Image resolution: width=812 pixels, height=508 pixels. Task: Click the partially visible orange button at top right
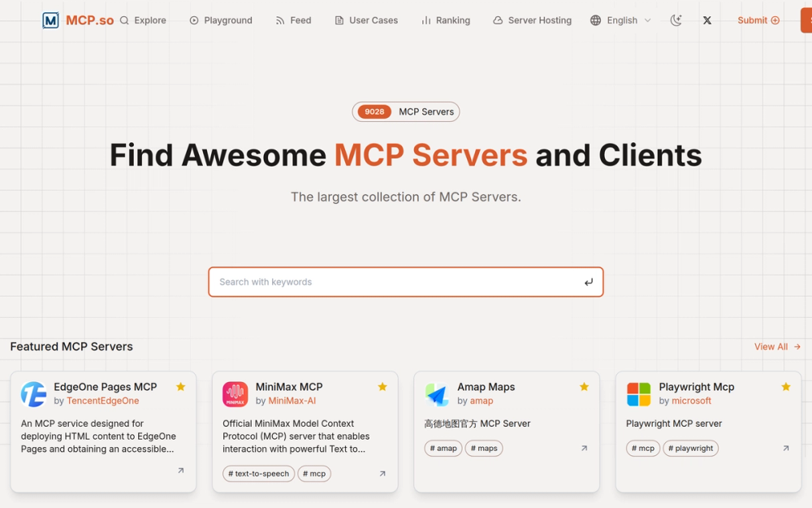806,20
